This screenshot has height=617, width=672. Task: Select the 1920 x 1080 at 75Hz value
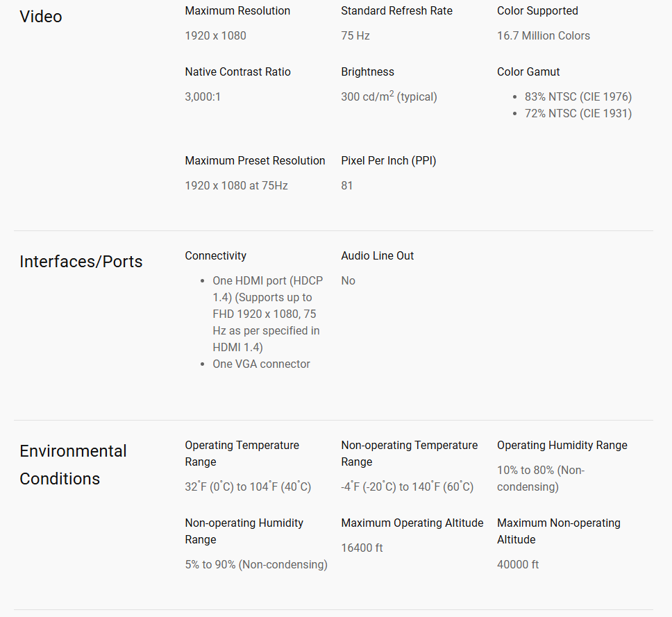[x=236, y=185]
